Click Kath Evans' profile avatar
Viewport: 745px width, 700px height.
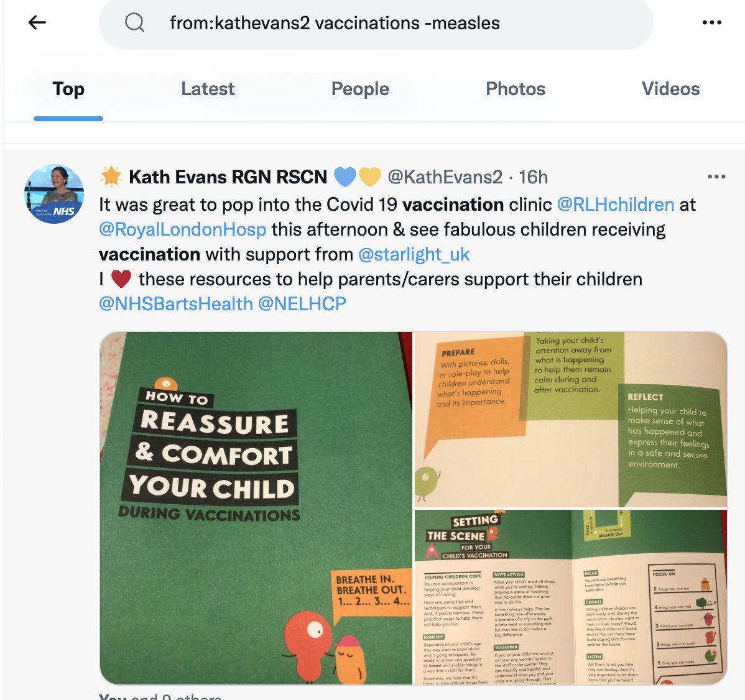[x=54, y=194]
